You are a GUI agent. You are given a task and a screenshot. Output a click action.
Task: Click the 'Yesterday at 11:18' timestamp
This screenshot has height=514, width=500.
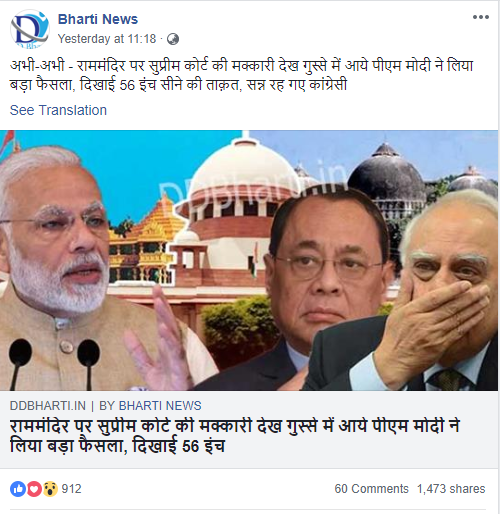point(107,39)
